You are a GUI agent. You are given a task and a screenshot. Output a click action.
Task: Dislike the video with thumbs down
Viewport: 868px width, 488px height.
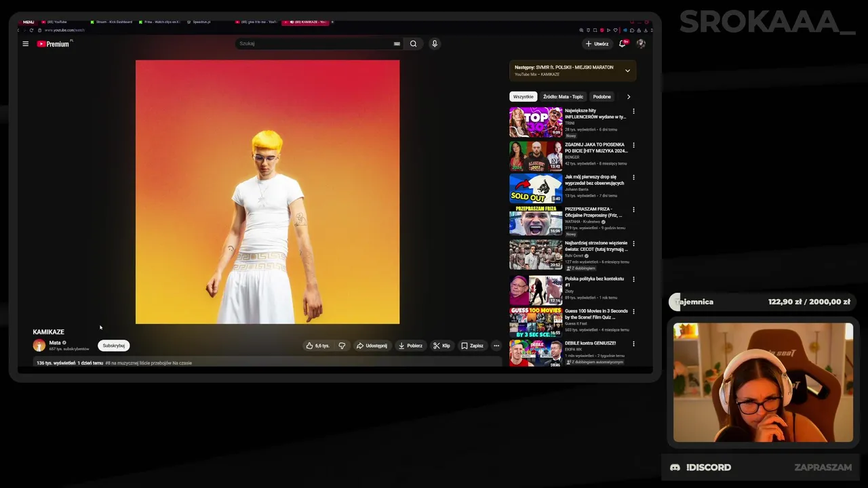coord(342,346)
